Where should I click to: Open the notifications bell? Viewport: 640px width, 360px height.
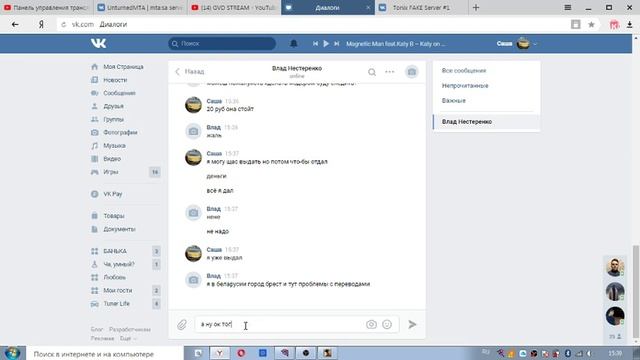293,43
